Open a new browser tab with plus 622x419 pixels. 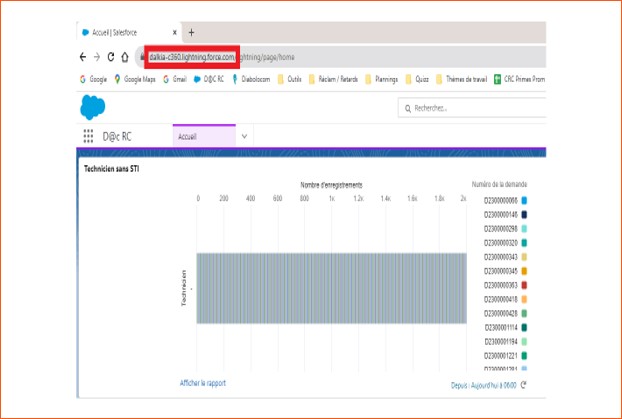pos(191,33)
